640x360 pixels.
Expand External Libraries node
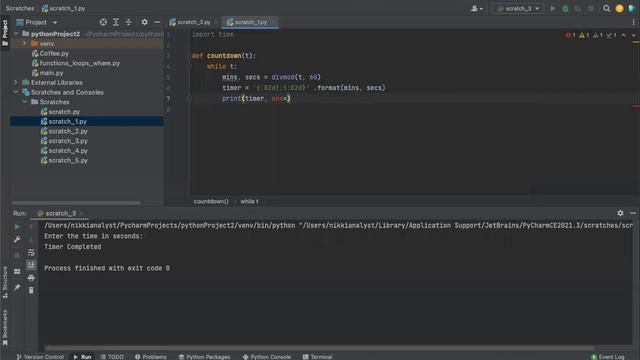click(x=16, y=82)
